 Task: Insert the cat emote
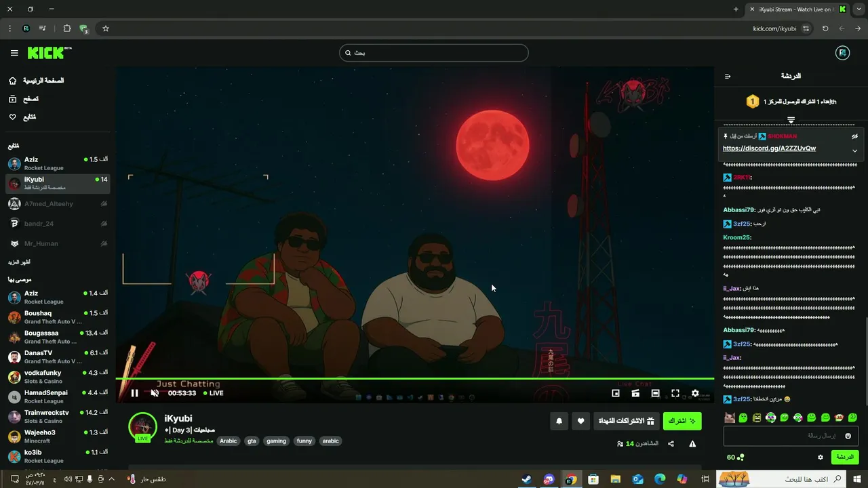click(730, 418)
